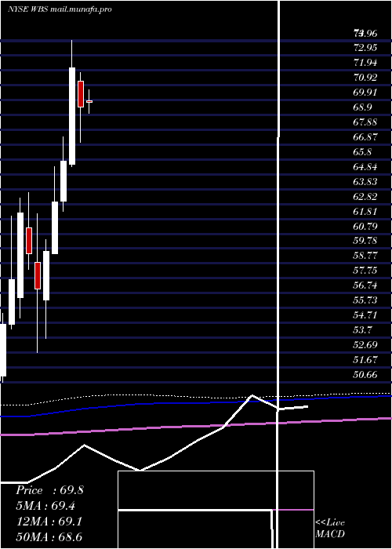Click the 72.95 price axis label
The width and height of the screenshot is (392, 549).
(x=365, y=48)
